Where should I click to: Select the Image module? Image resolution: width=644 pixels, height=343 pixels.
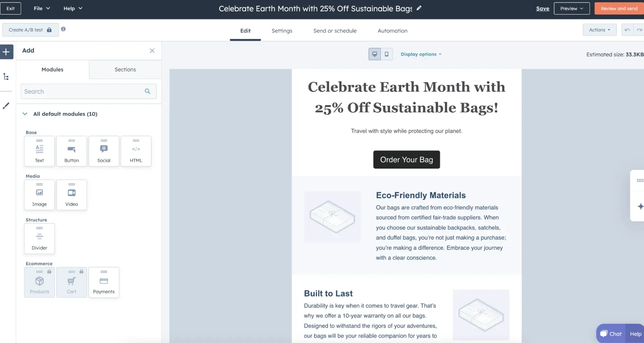39,194
